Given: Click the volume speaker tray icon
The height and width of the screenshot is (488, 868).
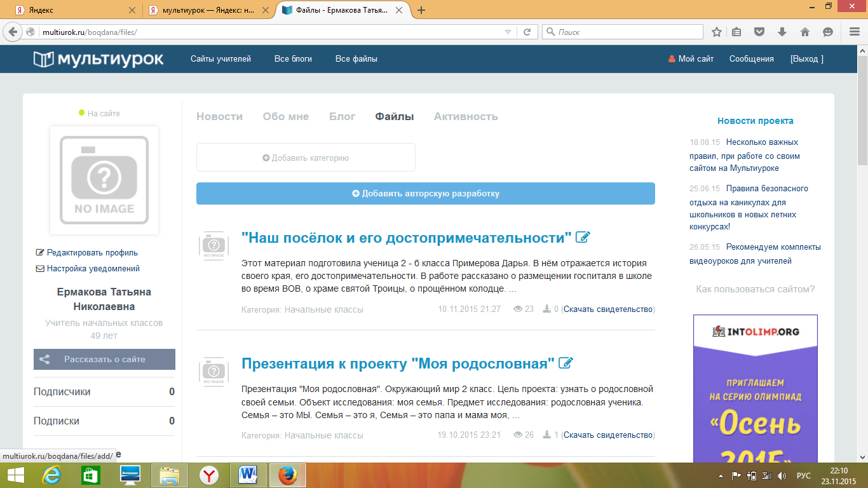Looking at the screenshot, I should [x=782, y=476].
